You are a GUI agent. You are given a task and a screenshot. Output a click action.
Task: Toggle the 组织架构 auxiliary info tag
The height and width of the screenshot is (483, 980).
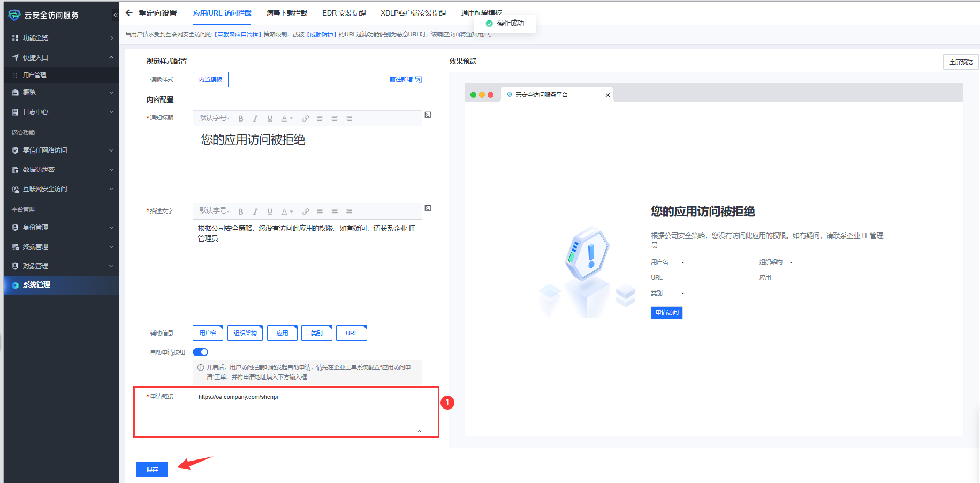click(245, 333)
